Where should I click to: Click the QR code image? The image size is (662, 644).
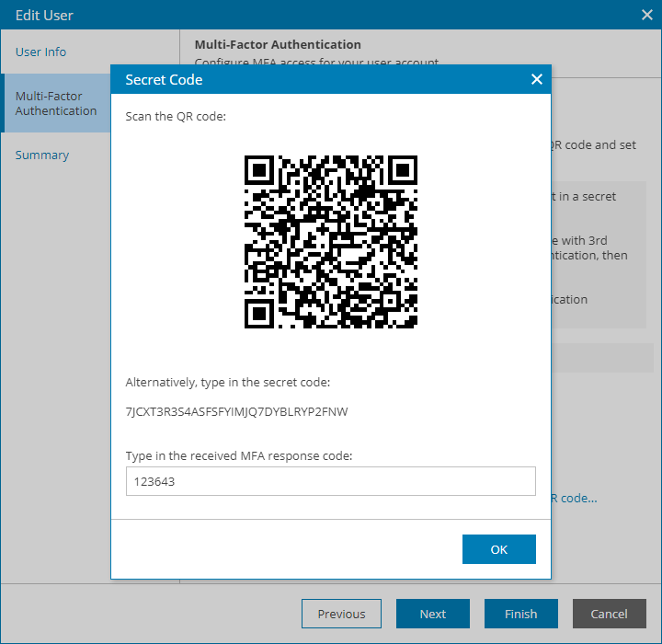[x=331, y=242]
